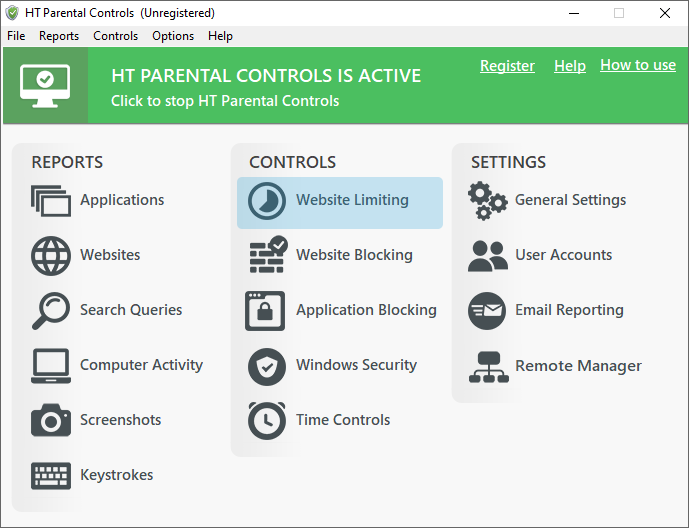Click the Screenshots camera icon
Viewport: 689px width, 528px height.
pyautogui.click(x=51, y=420)
